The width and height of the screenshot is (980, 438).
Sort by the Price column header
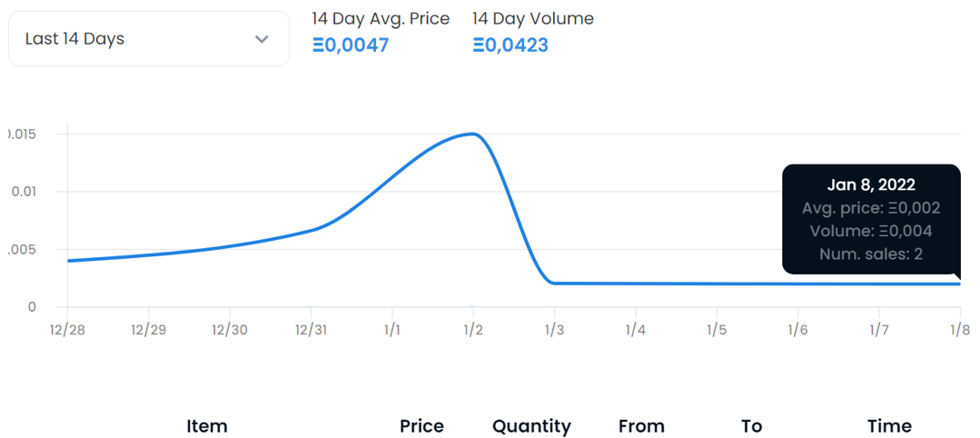(x=421, y=426)
